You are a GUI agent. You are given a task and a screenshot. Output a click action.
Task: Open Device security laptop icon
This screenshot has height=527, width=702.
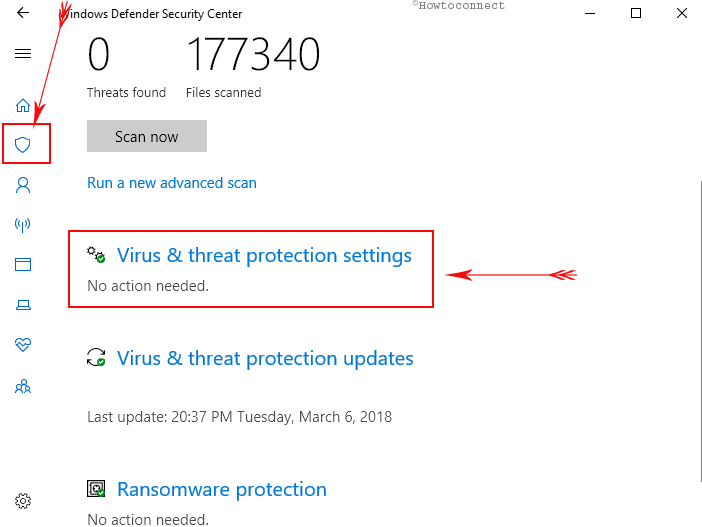(23, 305)
